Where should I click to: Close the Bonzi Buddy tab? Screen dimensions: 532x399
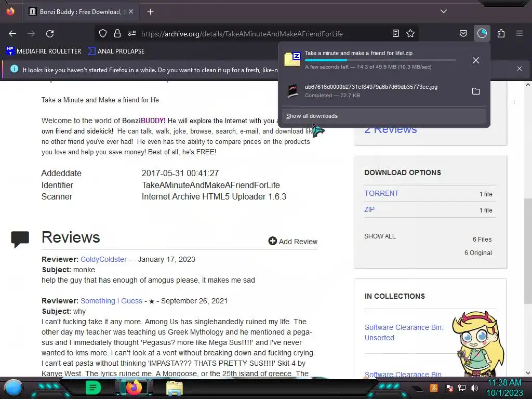click(131, 11)
